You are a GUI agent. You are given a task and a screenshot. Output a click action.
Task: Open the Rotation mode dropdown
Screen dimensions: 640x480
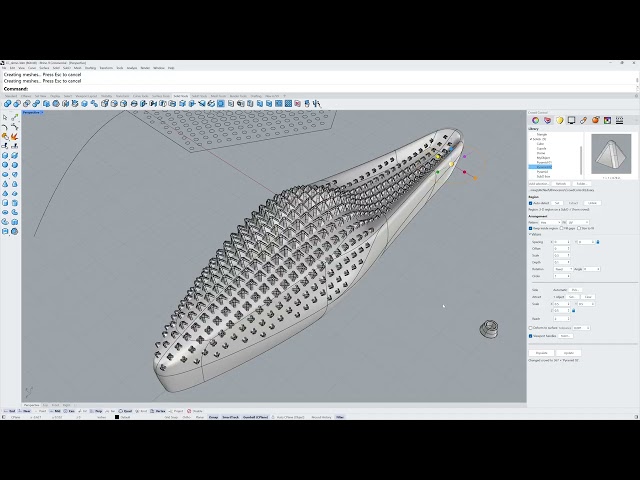[x=563, y=269]
